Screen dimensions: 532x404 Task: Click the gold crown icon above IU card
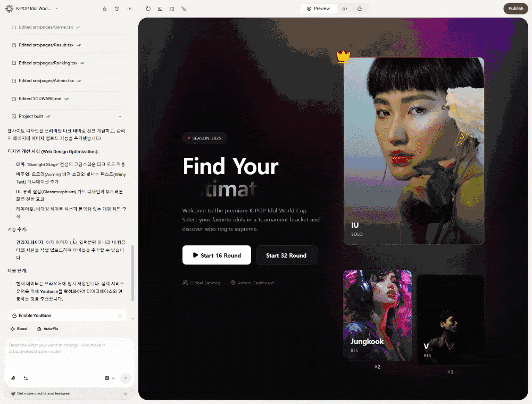(x=343, y=57)
